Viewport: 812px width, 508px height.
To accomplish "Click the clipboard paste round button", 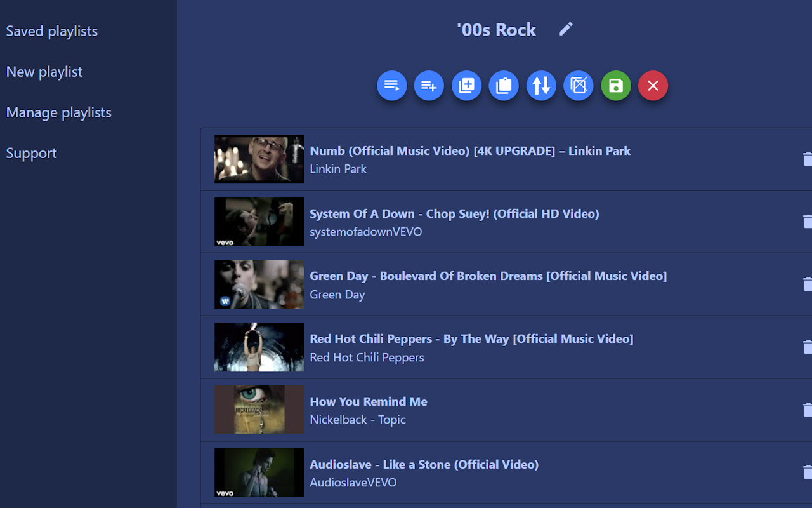I will [x=504, y=86].
